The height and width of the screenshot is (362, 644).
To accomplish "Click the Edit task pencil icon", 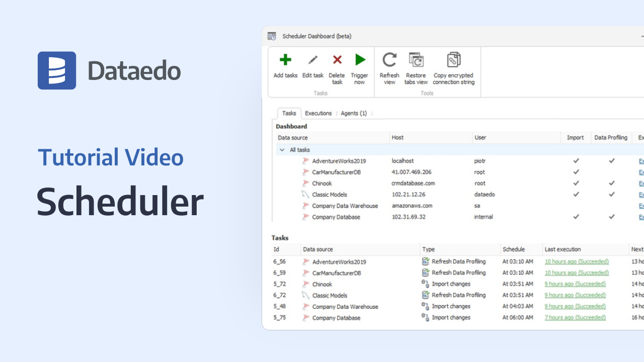I will (313, 60).
